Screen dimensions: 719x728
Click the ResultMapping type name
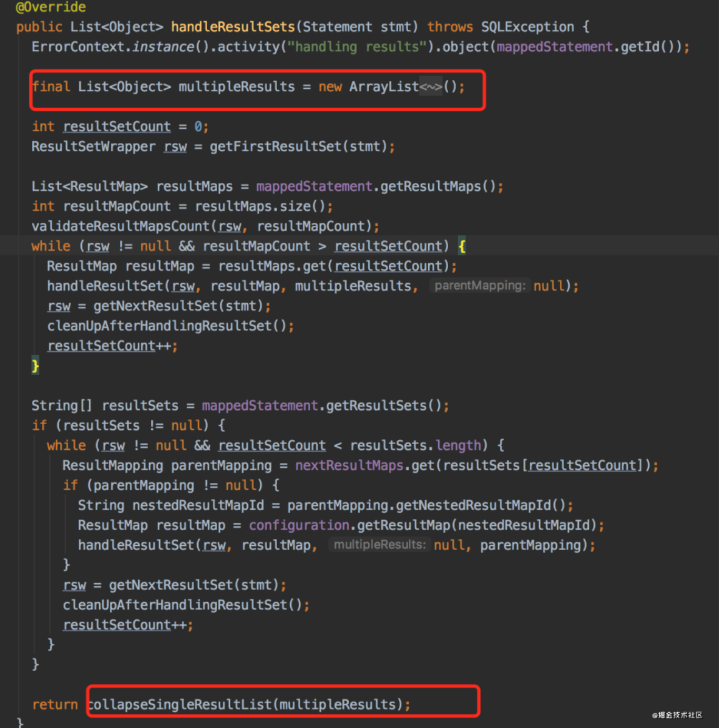pos(112,465)
